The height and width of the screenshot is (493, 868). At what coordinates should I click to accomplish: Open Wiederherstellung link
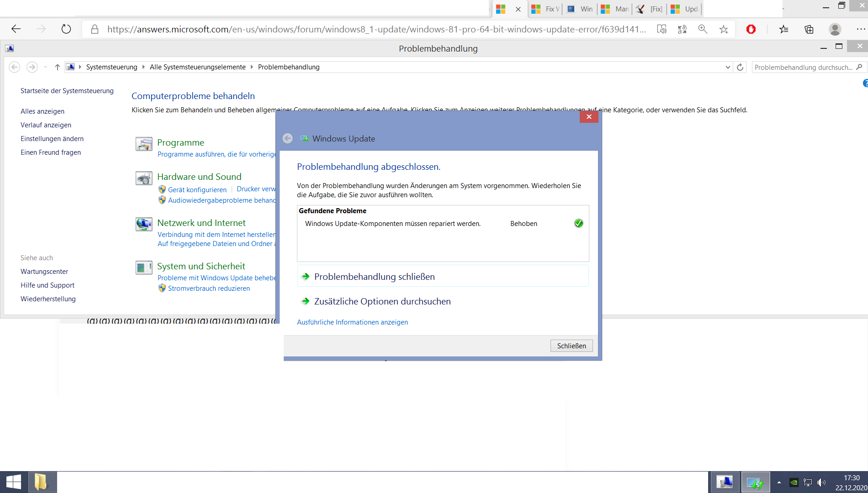coord(48,299)
